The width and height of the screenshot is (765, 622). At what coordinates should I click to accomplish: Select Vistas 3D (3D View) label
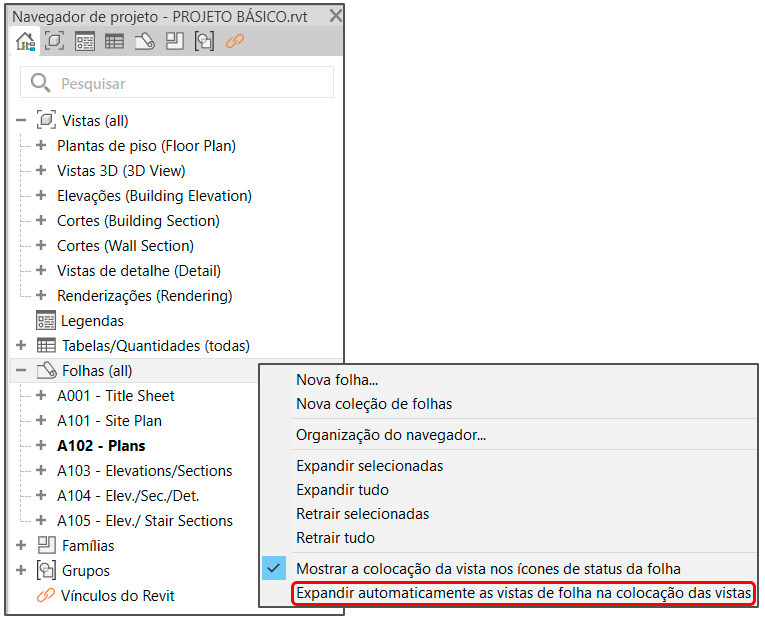tap(121, 171)
